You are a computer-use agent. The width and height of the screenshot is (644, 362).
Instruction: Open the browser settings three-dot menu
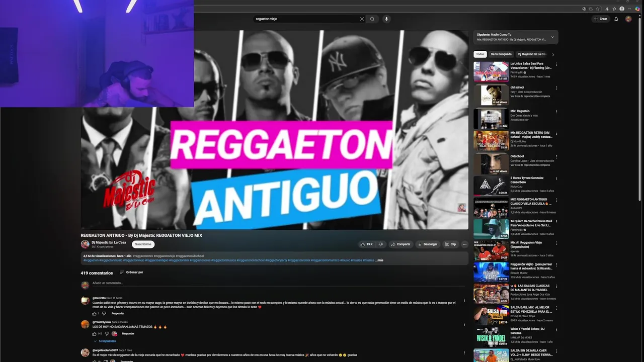(629, 9)
